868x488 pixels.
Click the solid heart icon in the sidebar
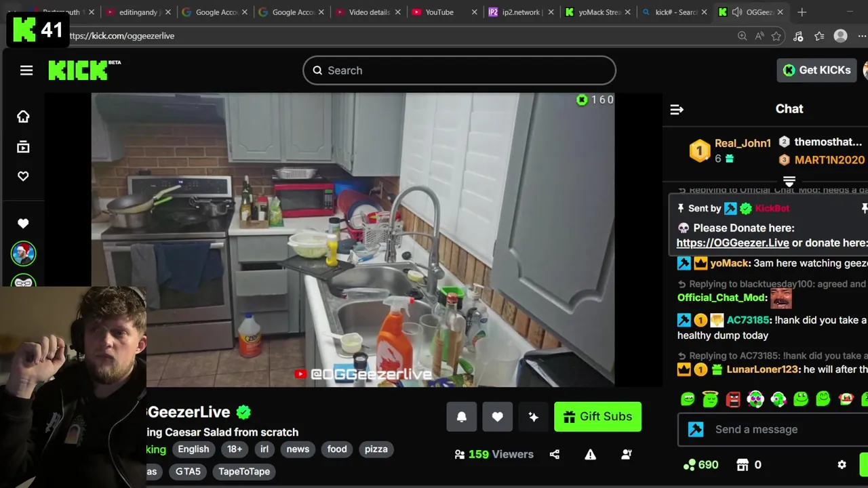coord(23,224)
